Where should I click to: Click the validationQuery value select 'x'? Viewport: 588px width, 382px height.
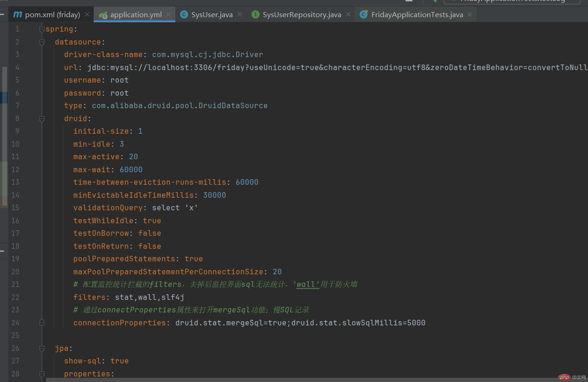175,208
